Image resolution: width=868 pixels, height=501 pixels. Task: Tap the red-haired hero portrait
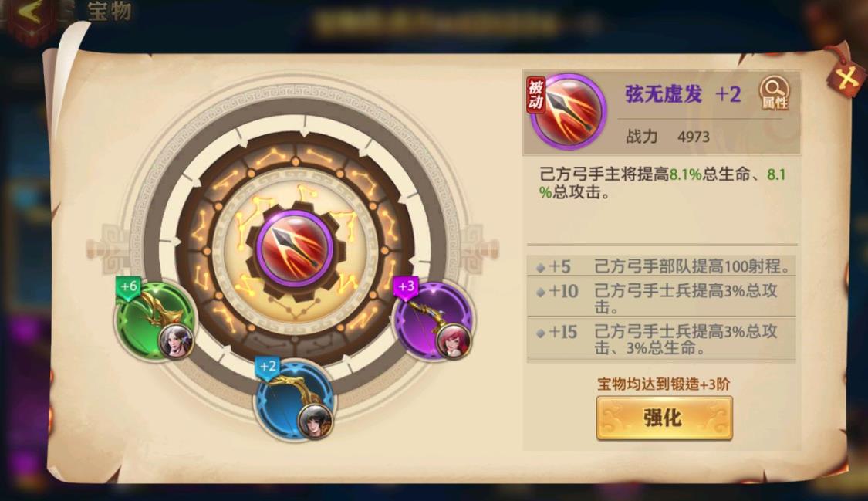[x=454, y=340]
